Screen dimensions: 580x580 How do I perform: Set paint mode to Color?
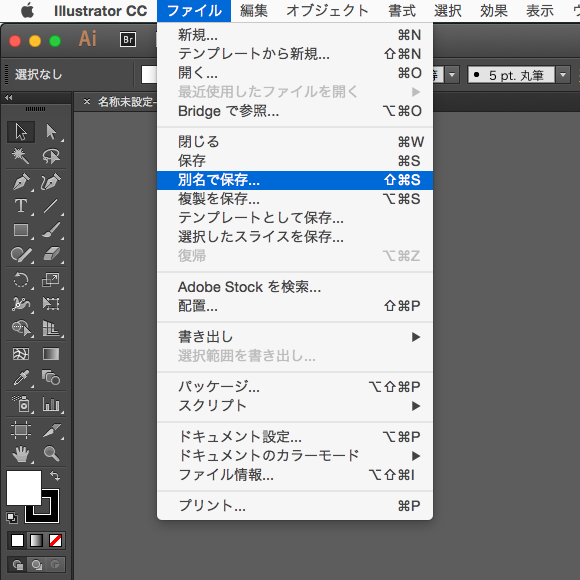(17, 540)
